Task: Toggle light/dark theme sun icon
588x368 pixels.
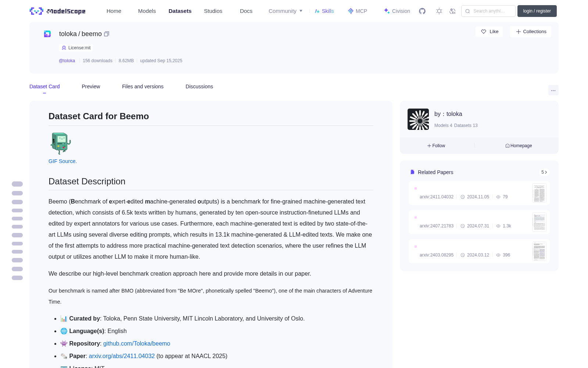Action: 439,11
